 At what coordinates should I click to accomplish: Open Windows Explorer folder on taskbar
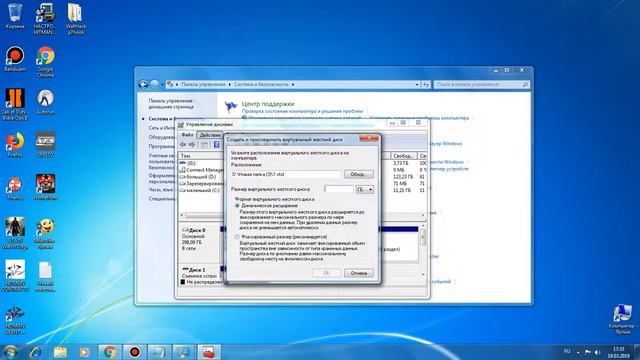60,352
